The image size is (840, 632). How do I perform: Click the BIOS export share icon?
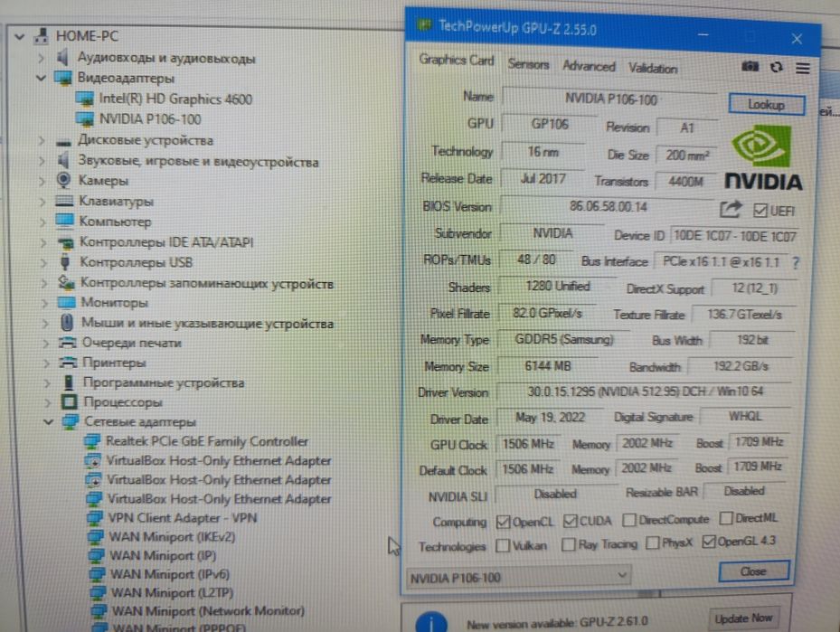[x=730, y=209]
